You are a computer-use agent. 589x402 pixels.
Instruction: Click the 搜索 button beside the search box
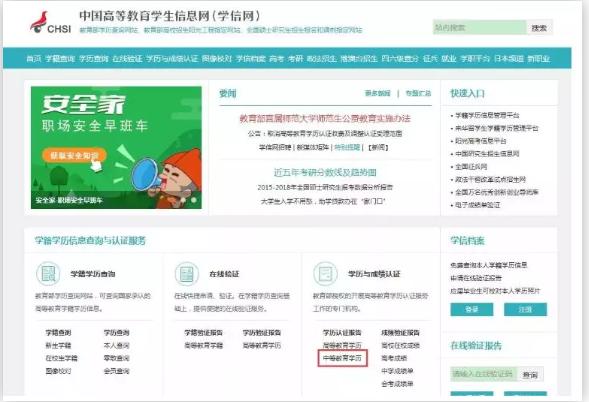(x=539, y=27)
